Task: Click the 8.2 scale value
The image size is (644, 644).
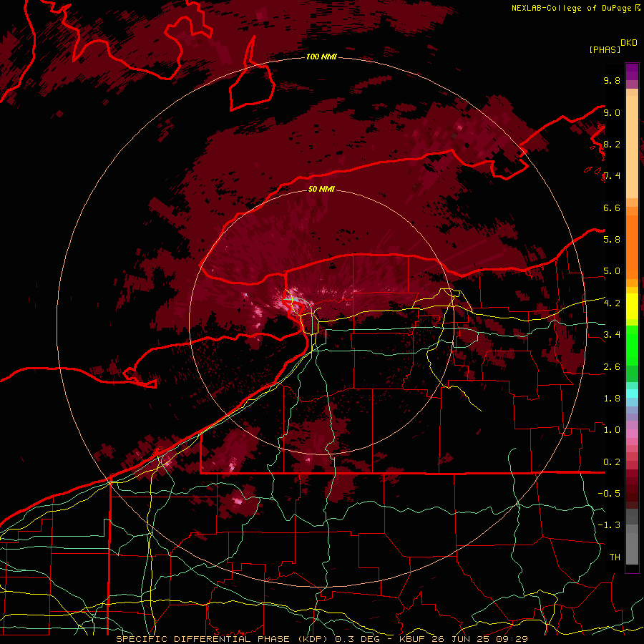Action: click(612, 144)
